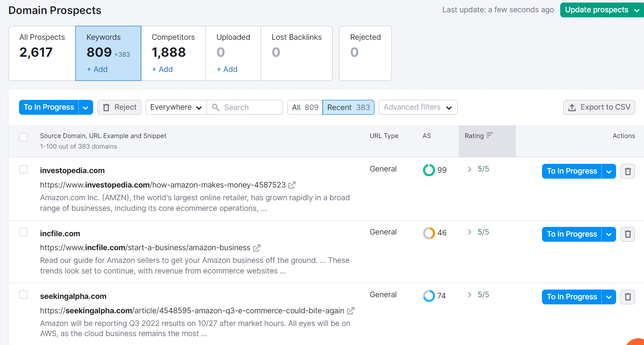Click the search magnifier icon
The image size is (644, 345).
tap(216, 108)
